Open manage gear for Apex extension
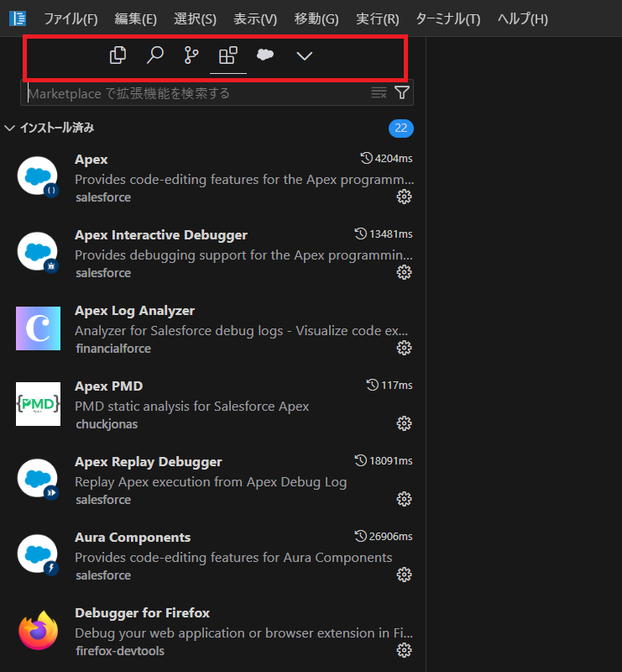Screen dimensions: 622x672 coord(404,197)
